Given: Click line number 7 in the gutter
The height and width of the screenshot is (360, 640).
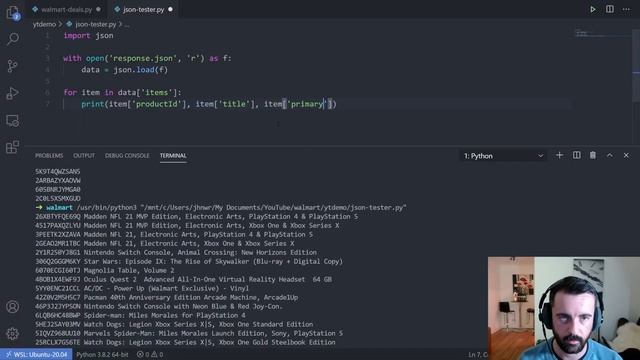Looking at the screenshot, I should point(47,104).
